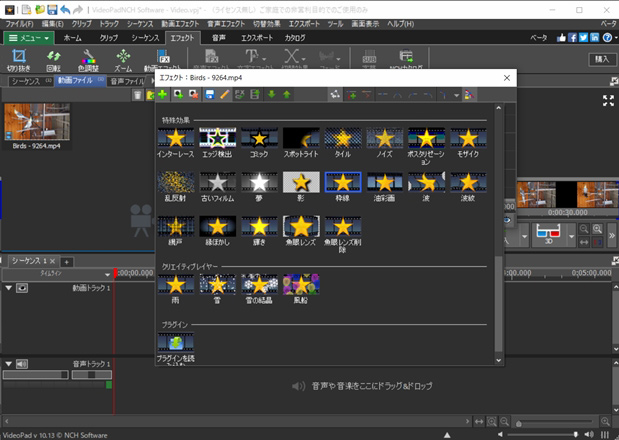Close the シーケンス 1 tab
This screenshot has width=619, height=440.
click(x=52, y=261)
